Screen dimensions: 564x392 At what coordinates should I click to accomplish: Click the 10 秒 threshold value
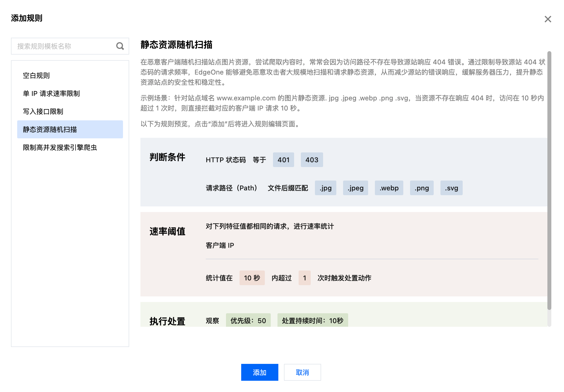click(252, 278)
